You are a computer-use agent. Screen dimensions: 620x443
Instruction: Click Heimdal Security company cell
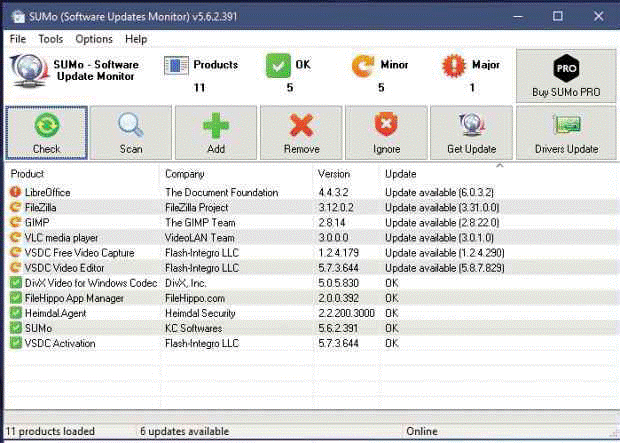pos(200,313)
